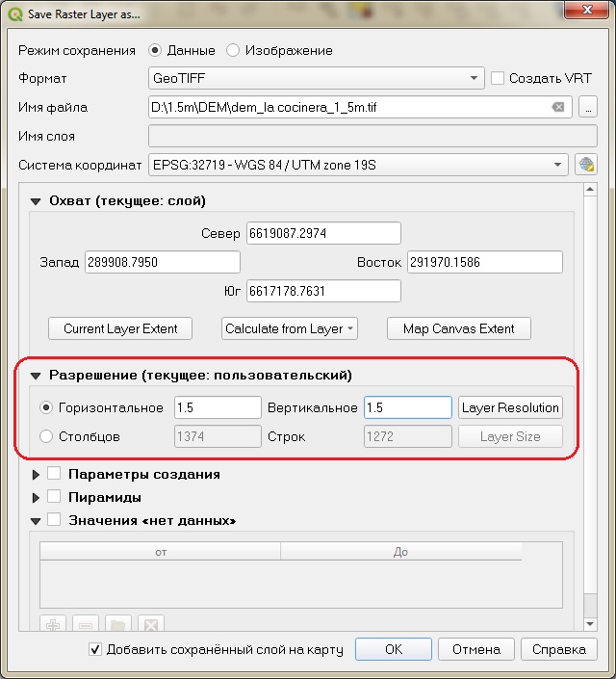616x679 pixels.
Task: Collapse the Значения «нет данных» section
Action: point(36,521)
